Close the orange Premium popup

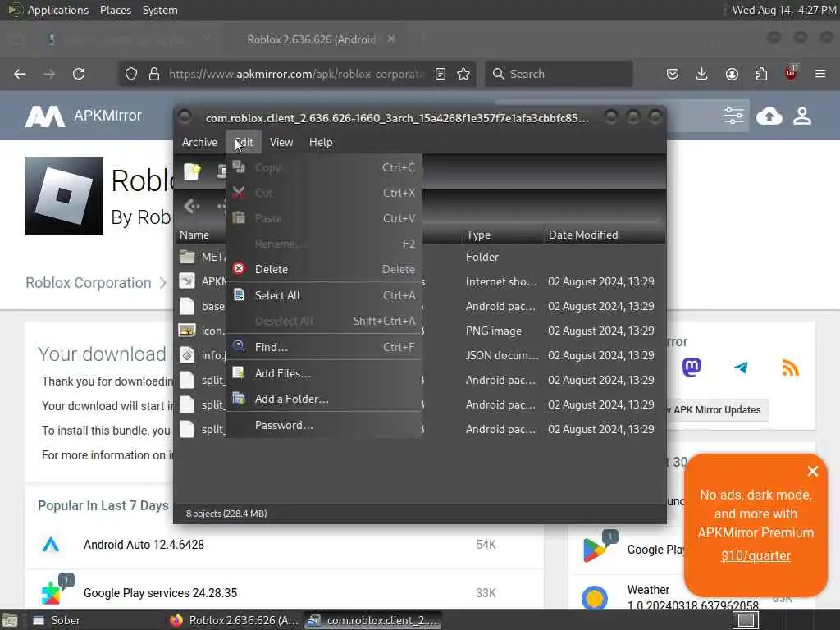(813, 471)
